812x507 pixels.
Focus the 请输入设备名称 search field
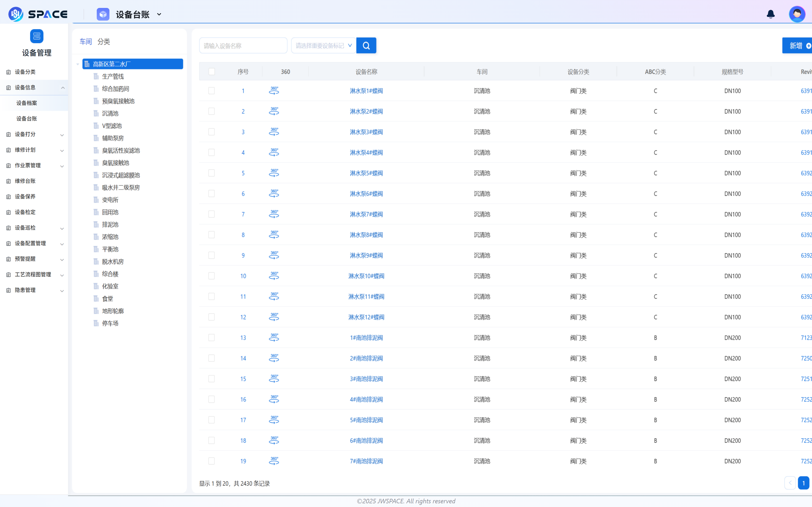pyautogui.click(x=243, y=46)
